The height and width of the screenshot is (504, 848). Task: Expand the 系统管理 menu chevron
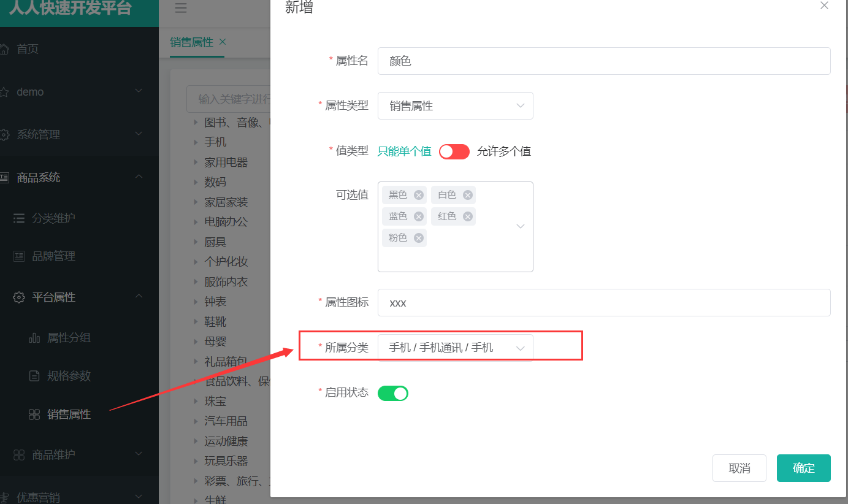(139, 134)
